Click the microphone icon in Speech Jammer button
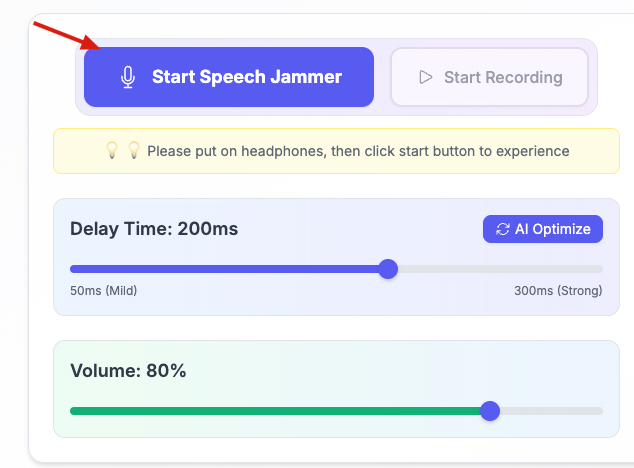 (128, 77)
